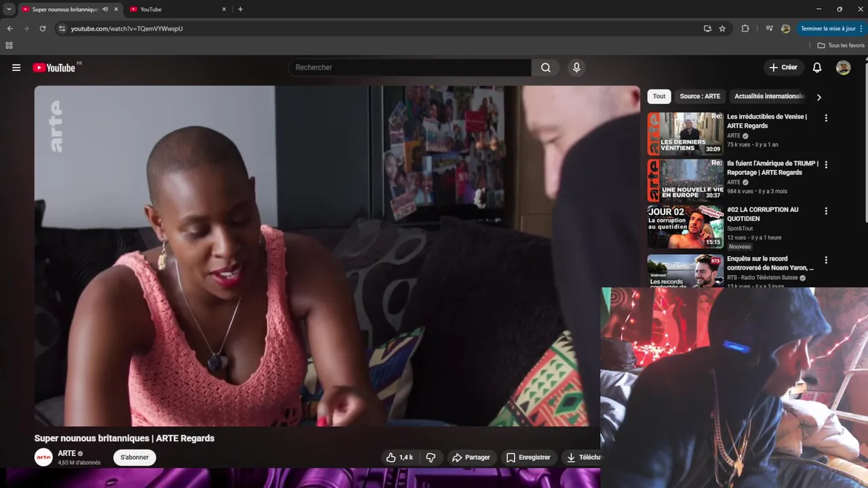The width and height of the screenshot is (868, 488).
Task: Open a new browser tab
Action: click(240, 9)
